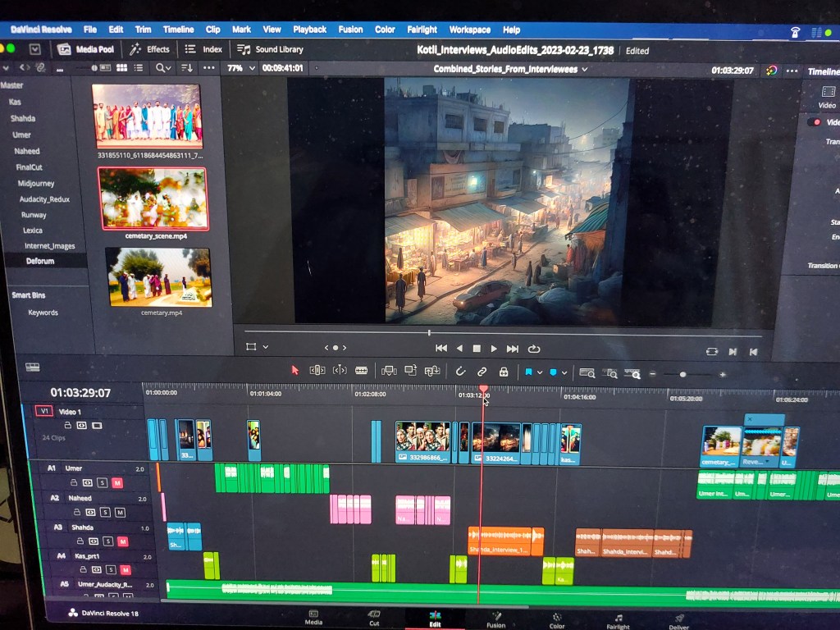Screen dimensions: 840x630
Task: Open the Playback menu
Action: (x=309, y=30)
